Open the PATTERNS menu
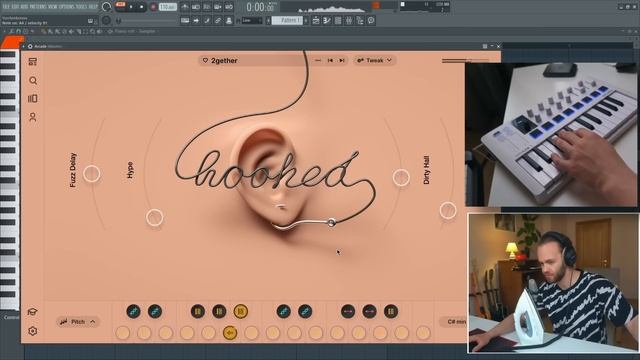 tap(38, 7)
